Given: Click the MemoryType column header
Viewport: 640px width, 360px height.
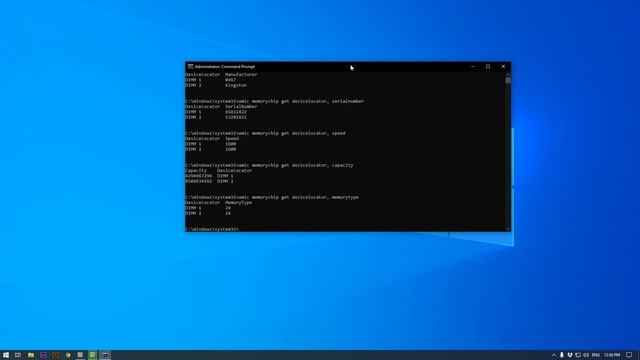Looking at the screenshot, I should [238, 202].
